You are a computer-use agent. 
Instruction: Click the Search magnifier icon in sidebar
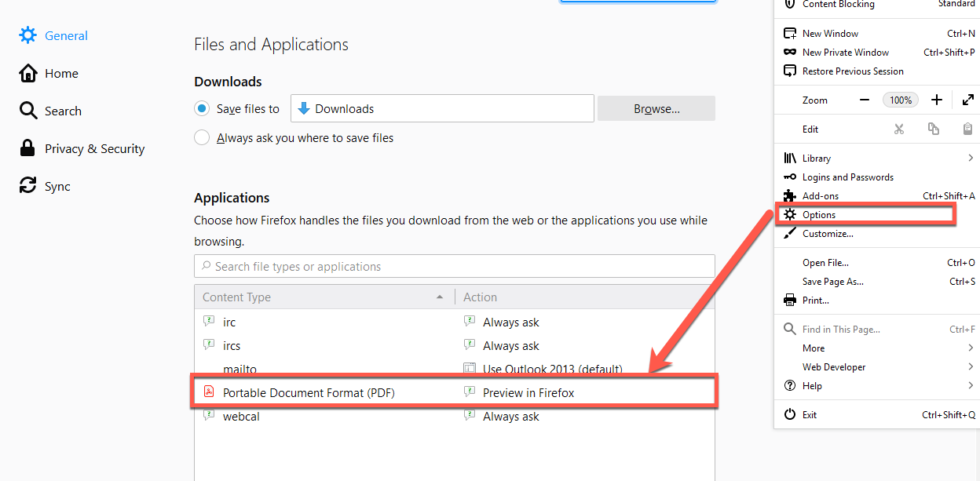28,111
